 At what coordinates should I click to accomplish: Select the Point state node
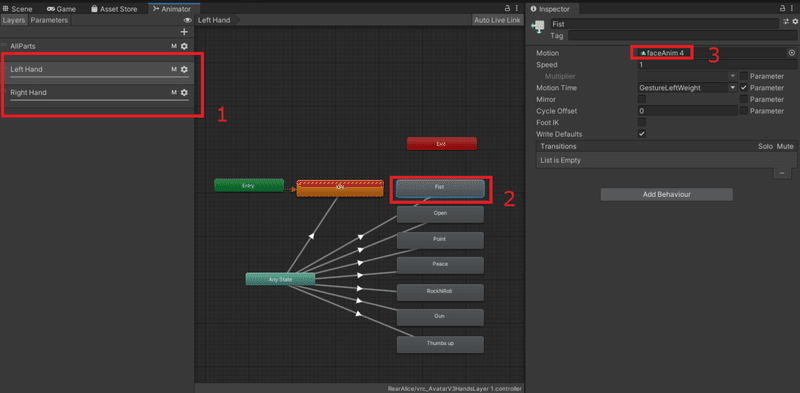[440, 240]
